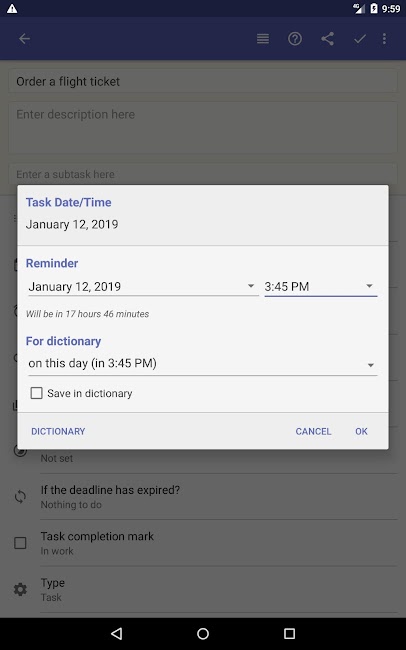Tap the share icon in toolbar
The image size is (406, 650).
point(327,39)
